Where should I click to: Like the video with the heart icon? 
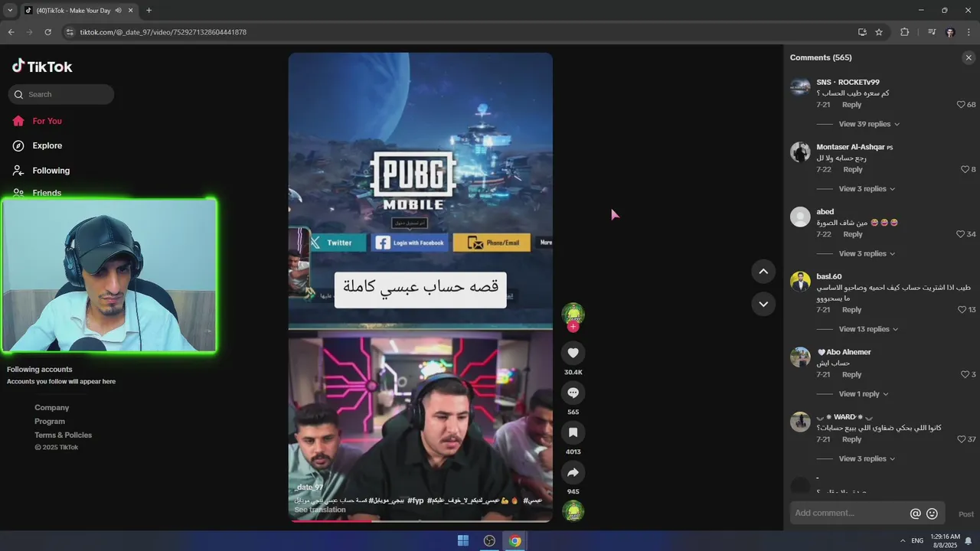click(573, 353)
